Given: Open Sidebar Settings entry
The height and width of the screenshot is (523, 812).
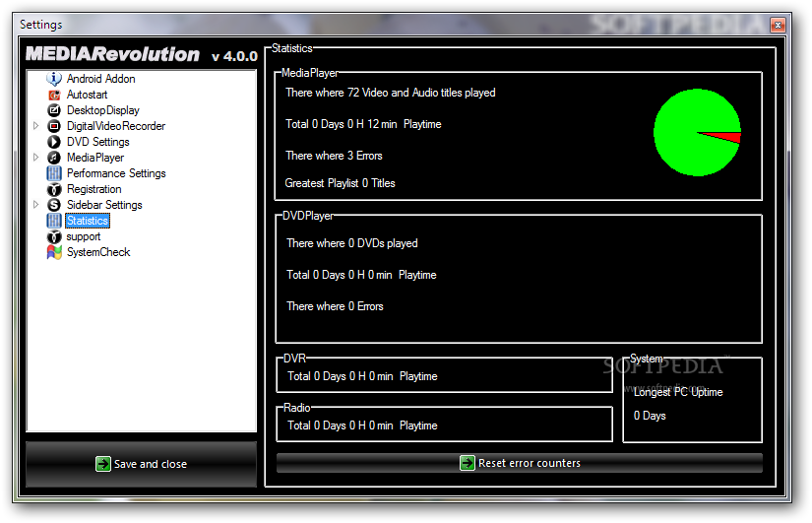Looking at the screenshot, I should click(x=104, y=205).
